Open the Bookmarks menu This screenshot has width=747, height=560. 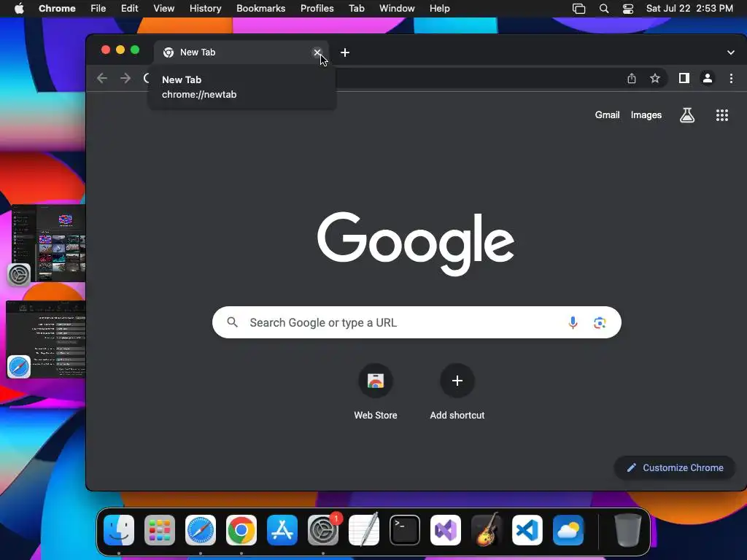(261, 9)
